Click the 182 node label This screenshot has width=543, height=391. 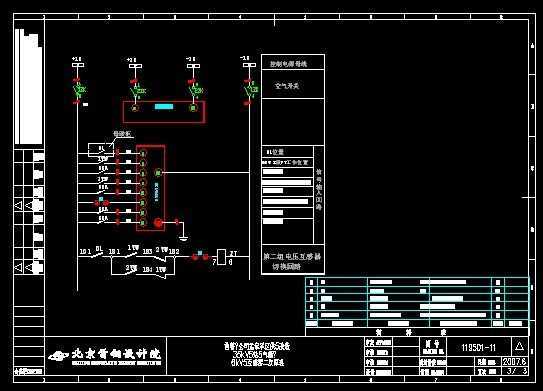coord(174,251)
